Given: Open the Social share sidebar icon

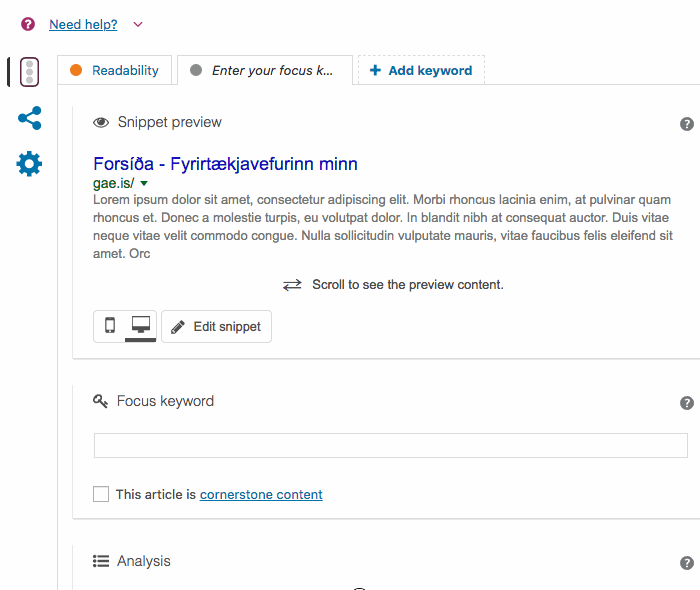Looking at the screenshot, I should (30, 118).
